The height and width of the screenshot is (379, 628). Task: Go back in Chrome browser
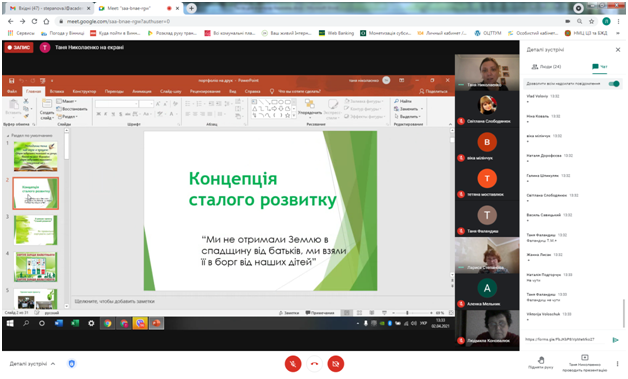pos(10,21)
